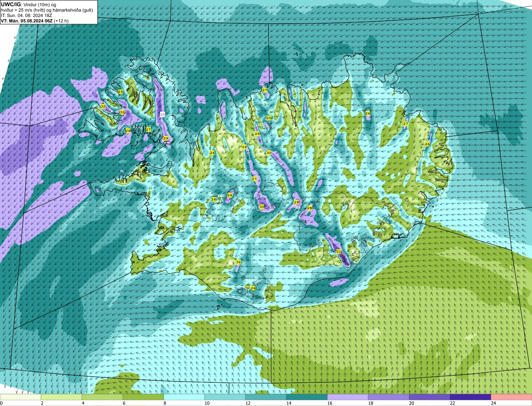Click the 'UWC/IG: Vindur (10m) og' title line
This screenshot has height=406, width=532.
point(29,4)
